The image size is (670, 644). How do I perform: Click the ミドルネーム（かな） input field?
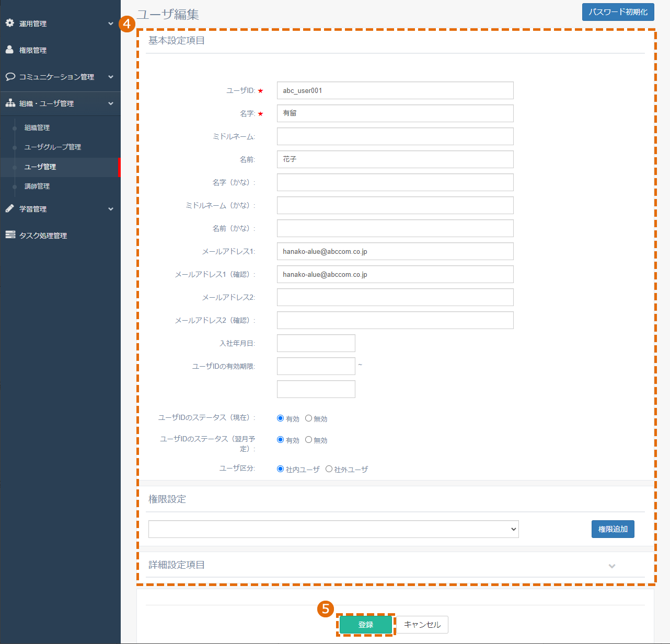[395, 205]
